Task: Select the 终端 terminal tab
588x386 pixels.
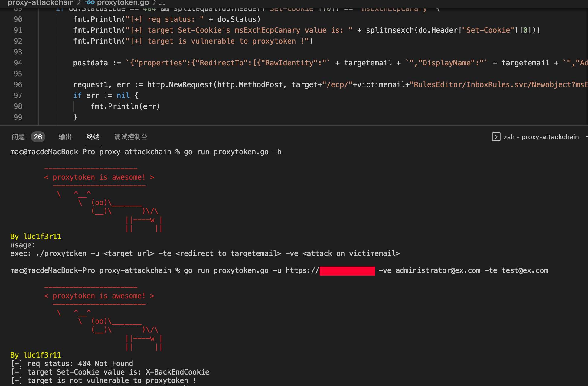Action: pos(93,137)
